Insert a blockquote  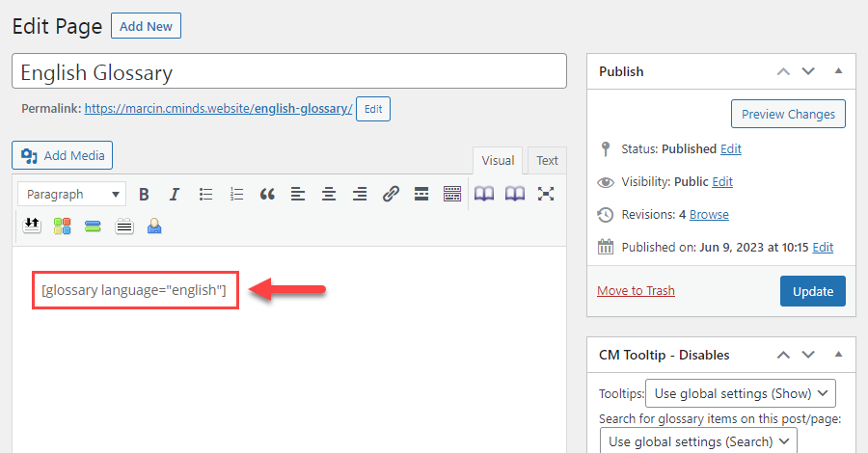pos(267,194)
